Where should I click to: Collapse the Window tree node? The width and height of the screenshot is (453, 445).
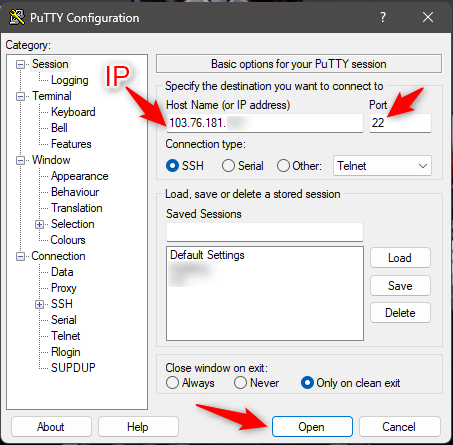click(x=20, y=160)
